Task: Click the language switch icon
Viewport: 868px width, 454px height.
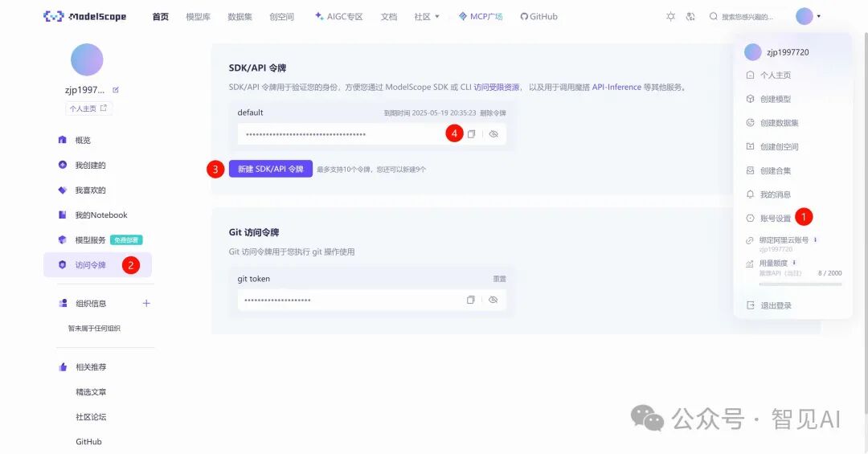Action: pyautogui.click(x=690, y=17)
